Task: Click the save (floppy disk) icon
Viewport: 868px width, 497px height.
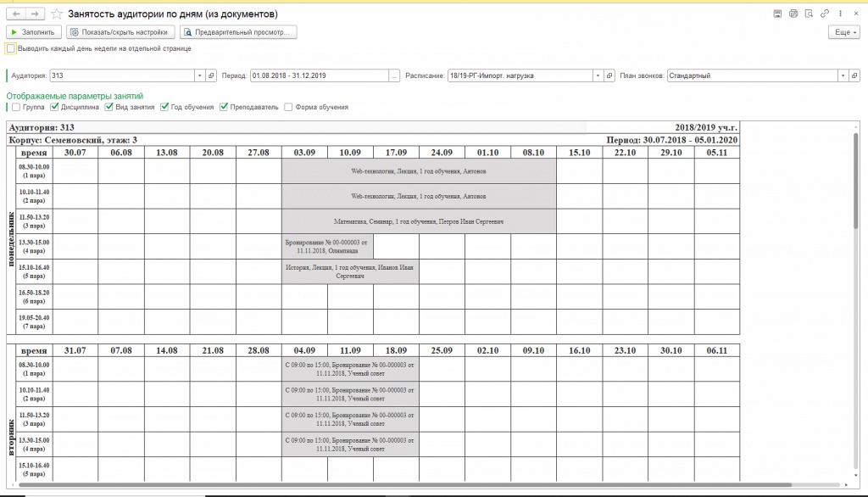Action: click(777, 14)
